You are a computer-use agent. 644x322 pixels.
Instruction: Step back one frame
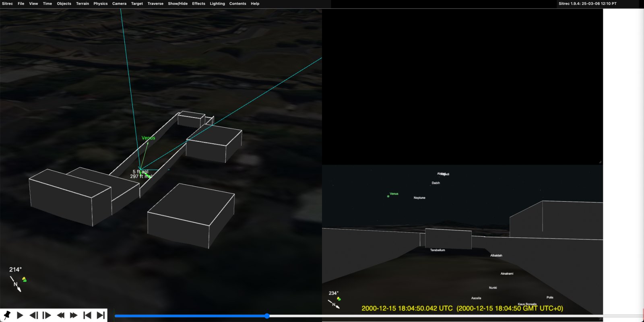point(34,315)
